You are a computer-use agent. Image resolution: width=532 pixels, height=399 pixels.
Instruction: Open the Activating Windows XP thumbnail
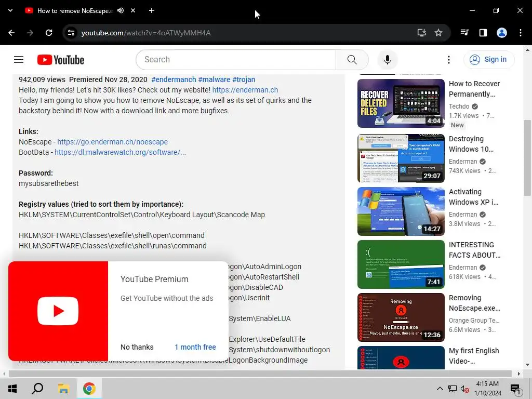401,211
